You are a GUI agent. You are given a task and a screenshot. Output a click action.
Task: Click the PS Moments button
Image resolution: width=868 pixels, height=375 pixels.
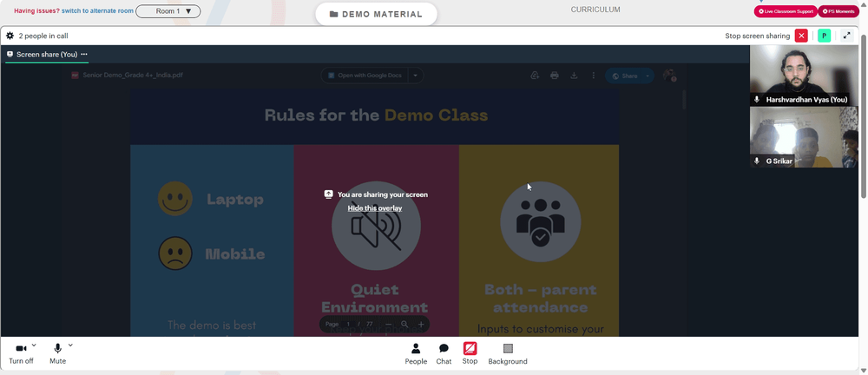tap(838, 11)
